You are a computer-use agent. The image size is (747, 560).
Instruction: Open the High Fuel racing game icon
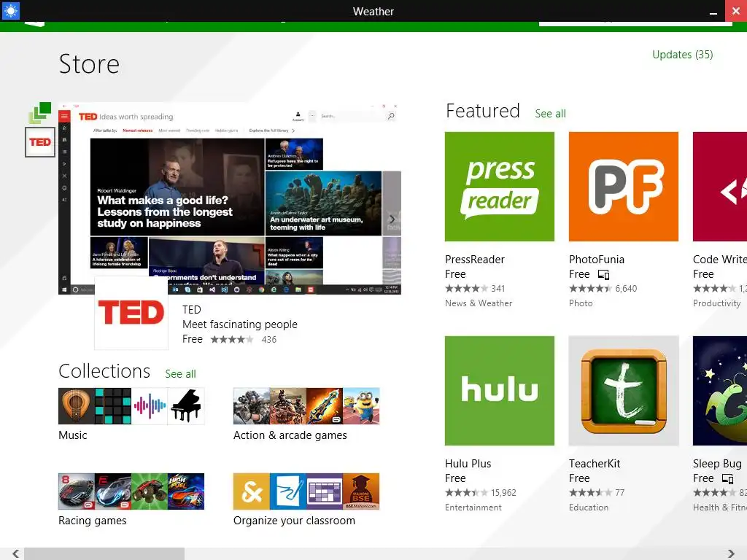tap(186, 491)
